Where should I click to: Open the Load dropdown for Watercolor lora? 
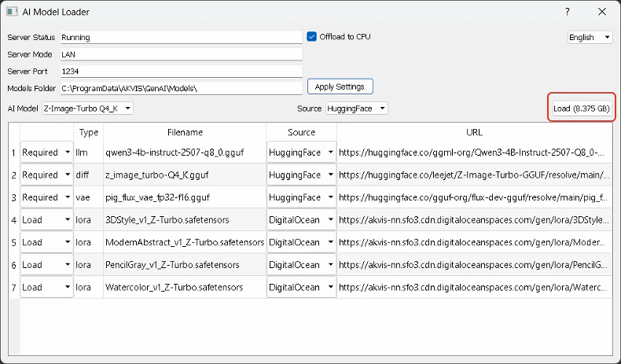coord(46,288)
